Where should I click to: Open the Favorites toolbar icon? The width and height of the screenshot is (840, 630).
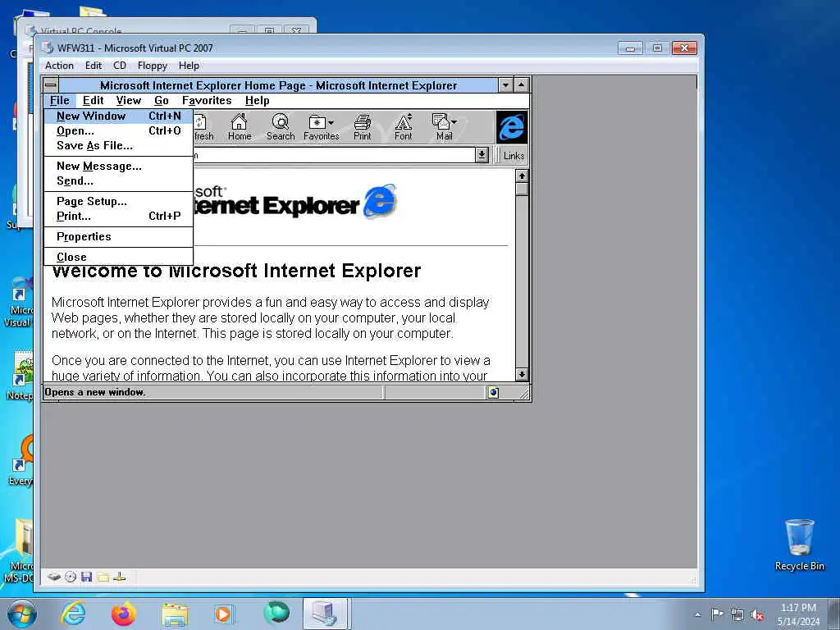pos(321,127)
